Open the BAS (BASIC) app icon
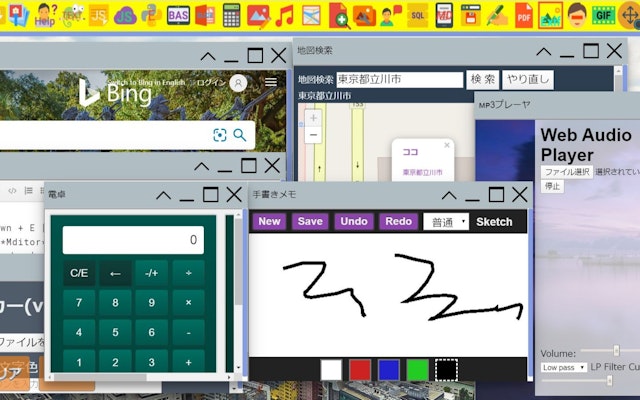The image size is (640, 400). click(x=179, y=15)
